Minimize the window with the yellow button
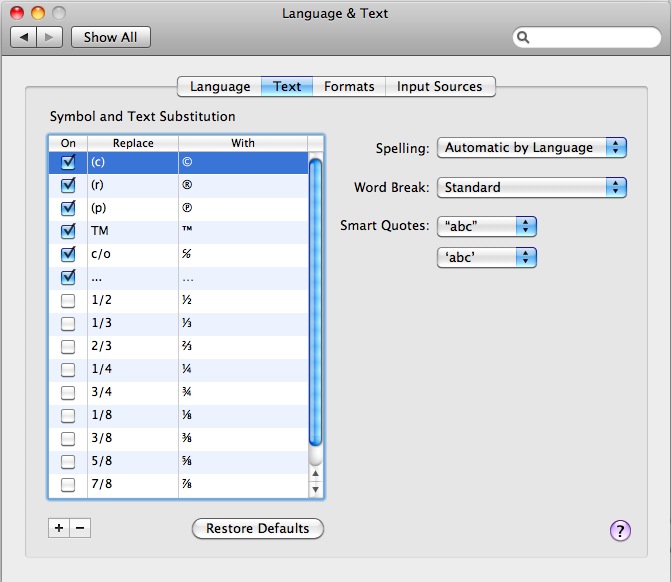This screenshot has height=582, width=671. pos(38,13)
